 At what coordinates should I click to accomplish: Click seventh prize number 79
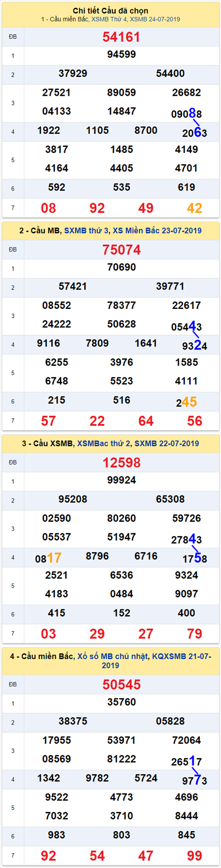click(195, 634)
